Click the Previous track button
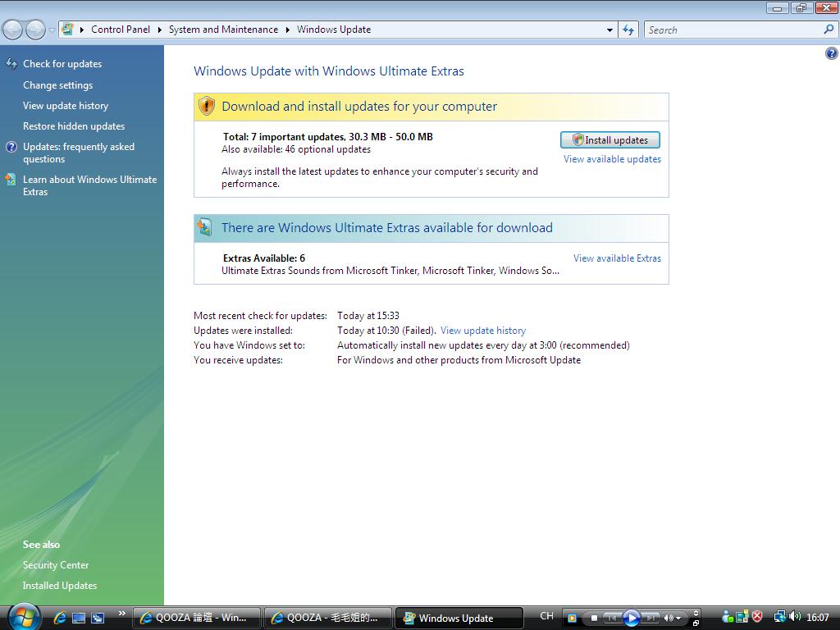840x630 pixels. (612, 618)
